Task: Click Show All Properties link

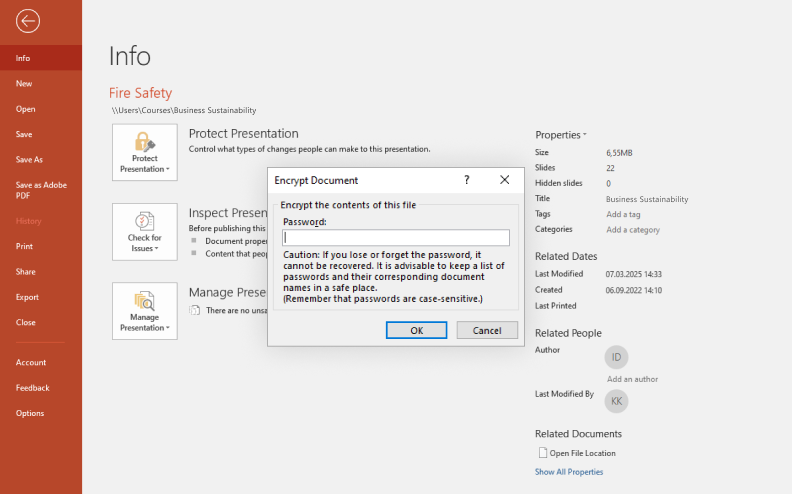Action: pyautogui.click(x=569, y=472)
